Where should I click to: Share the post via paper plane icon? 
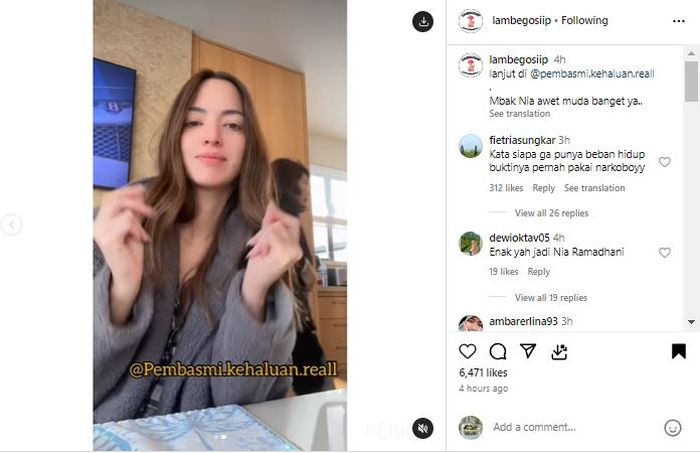point(528,351)
